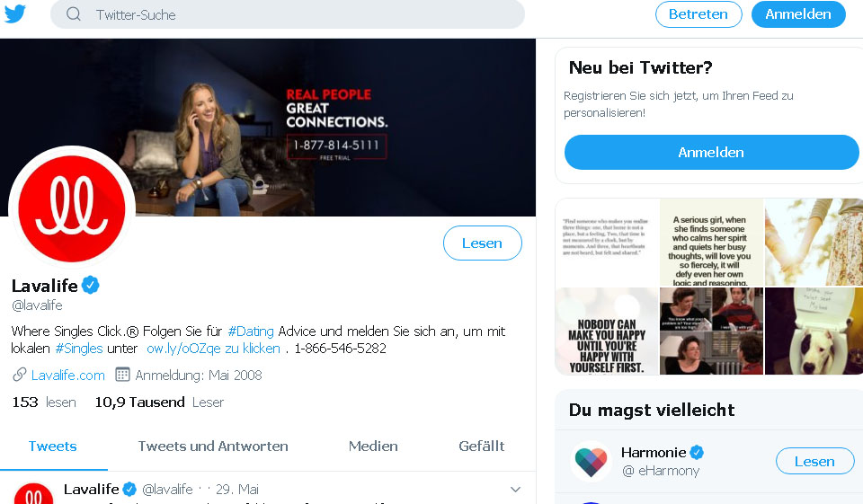The width and height of the screenshot is (863, 504).
Task: Click the verified badge beside Lavalife name
Action: pos(91,286)
